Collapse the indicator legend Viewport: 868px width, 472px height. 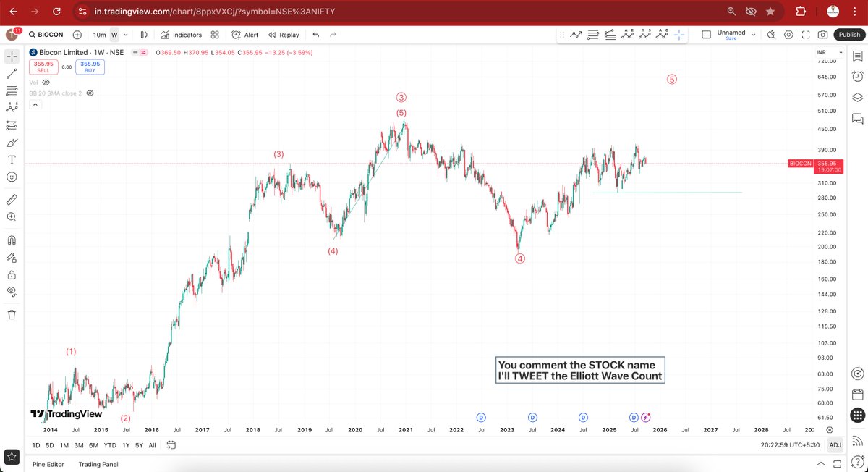click(34, 105)
